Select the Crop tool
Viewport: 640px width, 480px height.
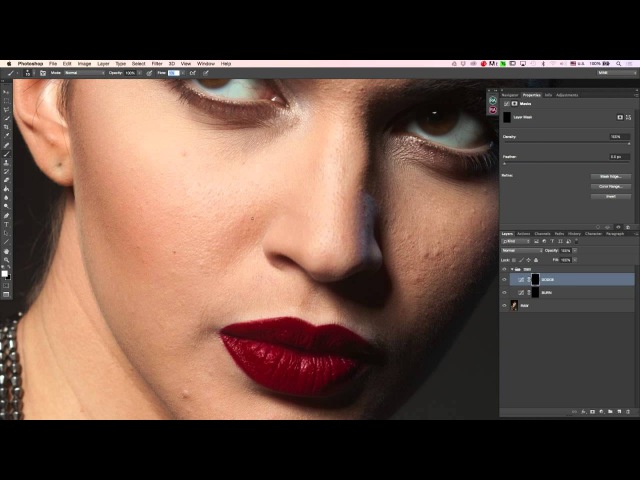coord(6,127)
